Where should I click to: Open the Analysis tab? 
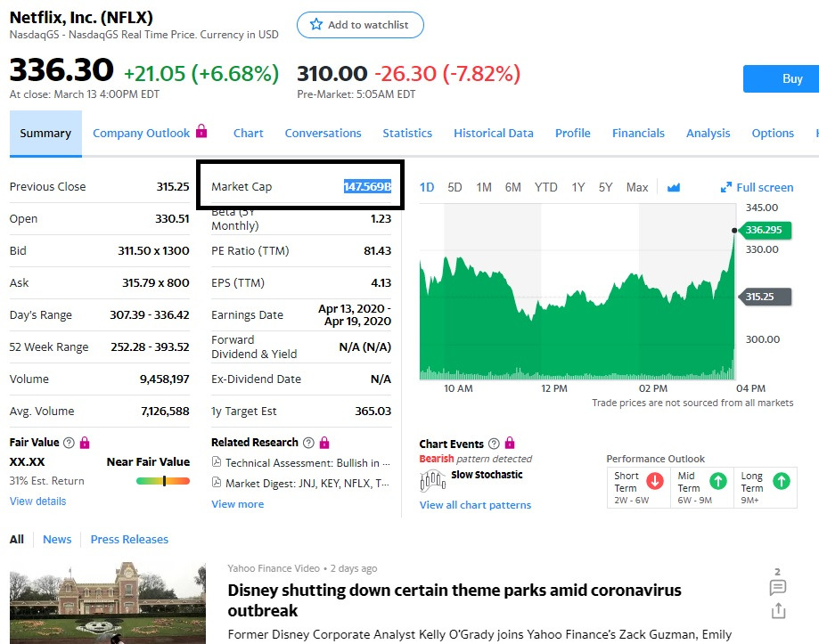click(x=708, y=133)
